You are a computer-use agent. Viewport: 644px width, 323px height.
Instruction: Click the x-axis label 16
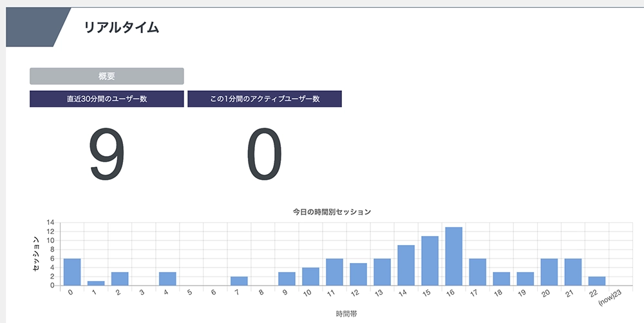click(x=451, y=293)
